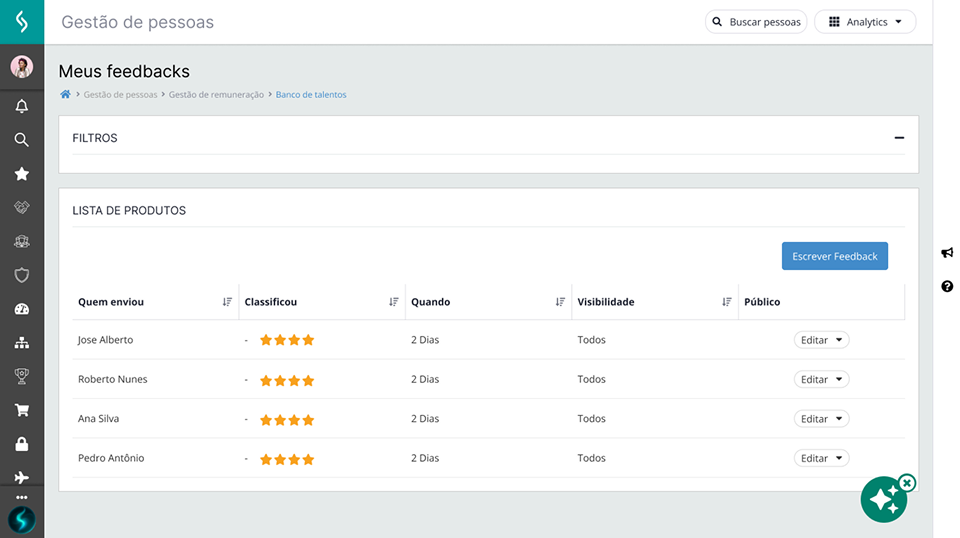
Task: Click the Buscar pessoas search field
Action: coord(756,22)
